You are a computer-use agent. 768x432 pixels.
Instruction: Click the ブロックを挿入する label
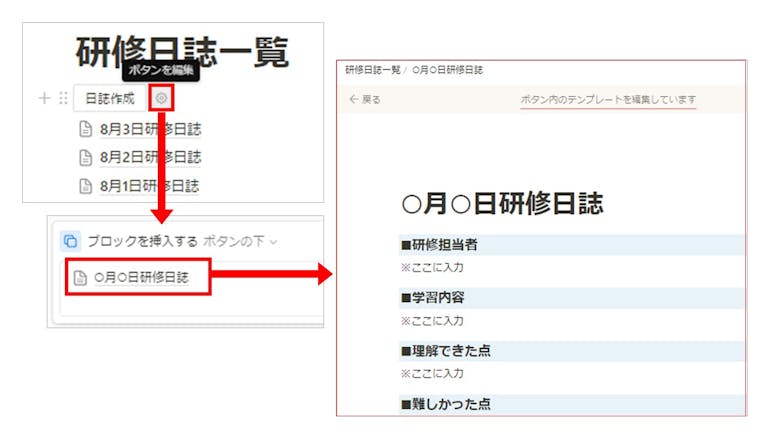pos(143,241)
